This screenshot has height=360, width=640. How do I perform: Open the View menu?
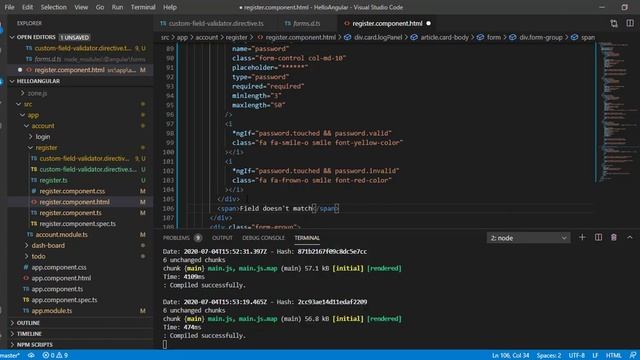(81, 7)
